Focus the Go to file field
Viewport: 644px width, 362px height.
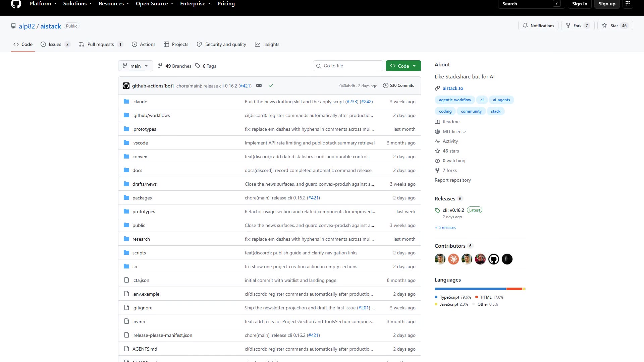coord(348,66)
